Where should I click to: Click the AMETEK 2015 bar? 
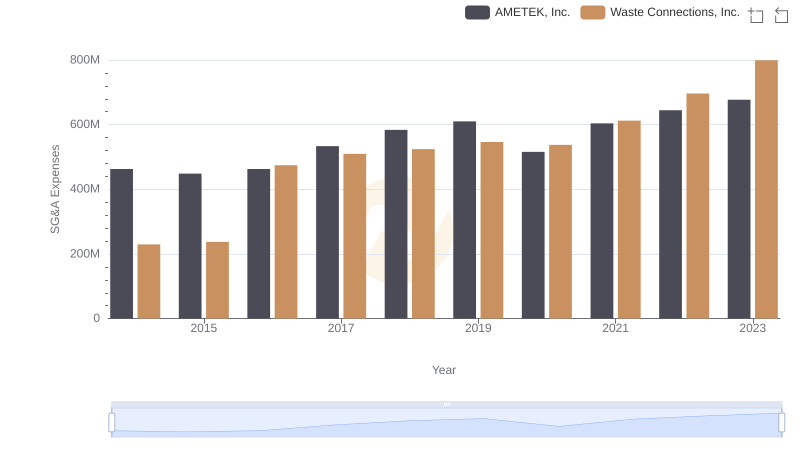[x=190, y=246]
